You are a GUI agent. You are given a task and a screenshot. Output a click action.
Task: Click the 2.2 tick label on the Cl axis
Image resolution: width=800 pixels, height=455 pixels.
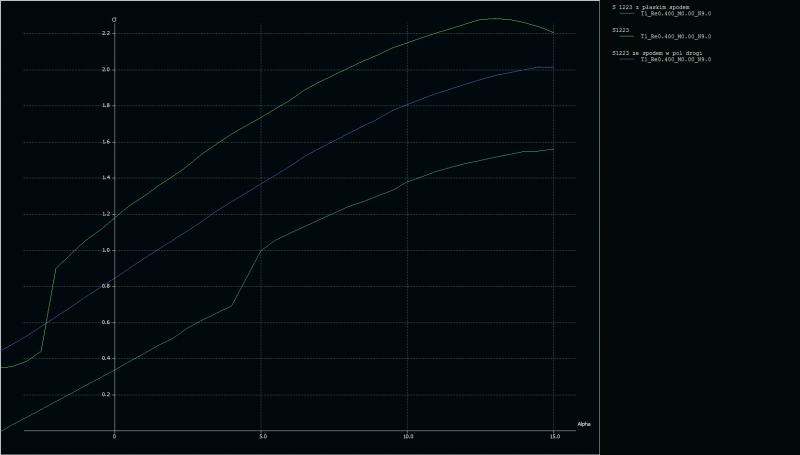coord(106,33)
